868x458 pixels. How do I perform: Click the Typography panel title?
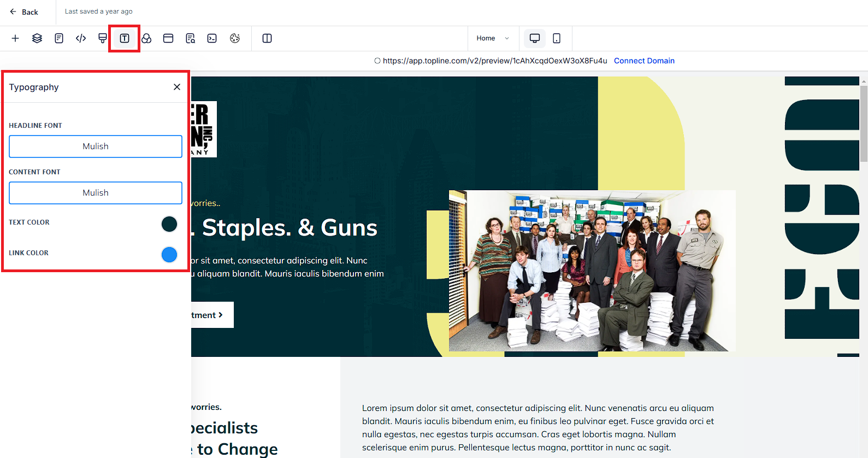tap(34, 87)
